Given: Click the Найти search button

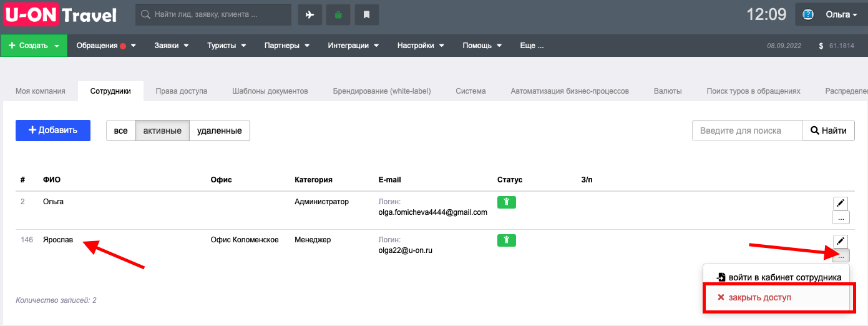Looking at the screenshot, I should [x=828, y=131].
